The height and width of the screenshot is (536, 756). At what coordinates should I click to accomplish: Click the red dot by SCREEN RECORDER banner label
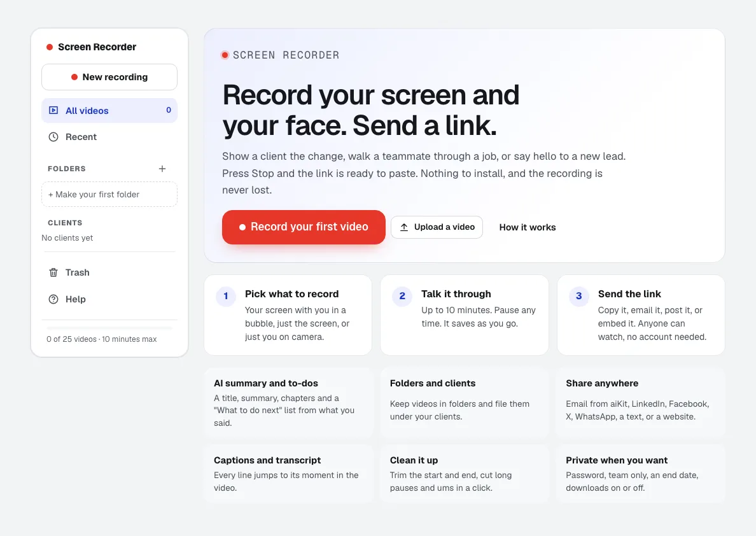click(225, 55)
